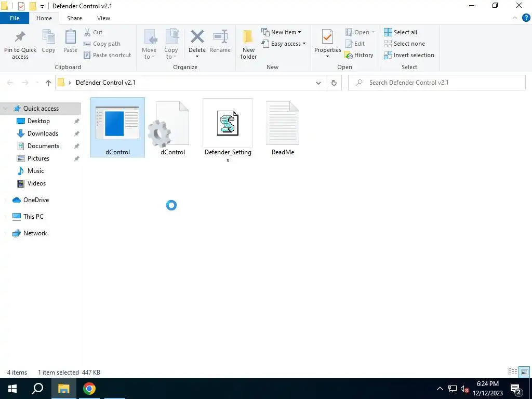The height and width of the screenshot is (399, 532).
Task: Open Network in navigation pane
Action: [x=35, y=233]
